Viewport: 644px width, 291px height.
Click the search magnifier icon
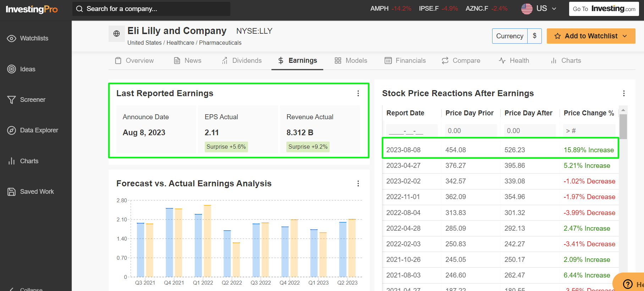[79, 9]
